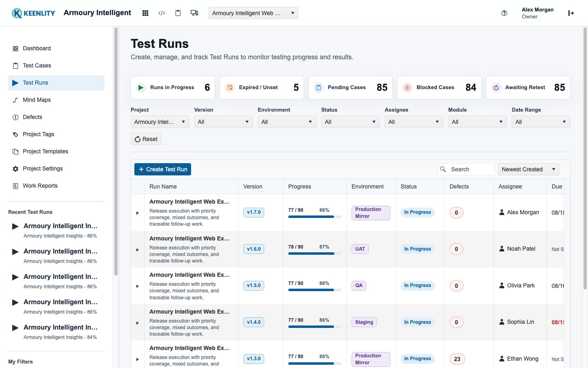Click the clipboard icon in top header
The width and height of the screenshot is (588, 368).
(x=178, y=13)
